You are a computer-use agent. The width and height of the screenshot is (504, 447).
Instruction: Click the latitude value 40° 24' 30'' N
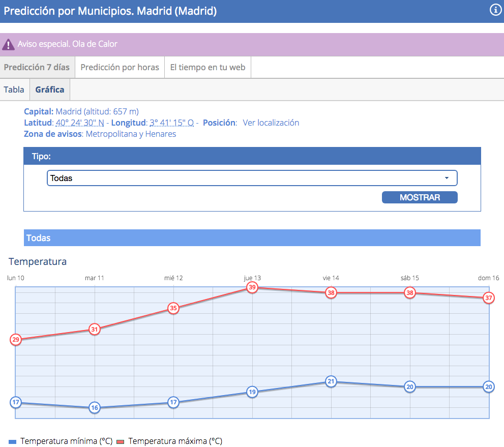pyautogui.click(x=80, y=123)
